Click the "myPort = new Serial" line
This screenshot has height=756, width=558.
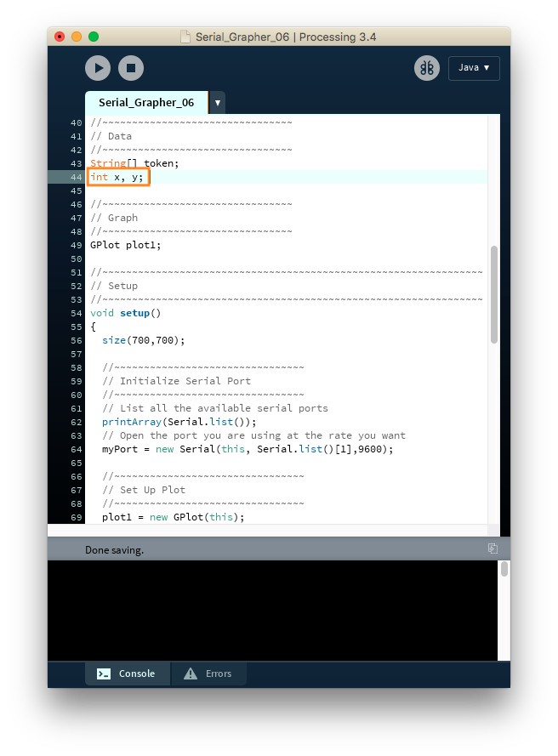click(248, 449)
